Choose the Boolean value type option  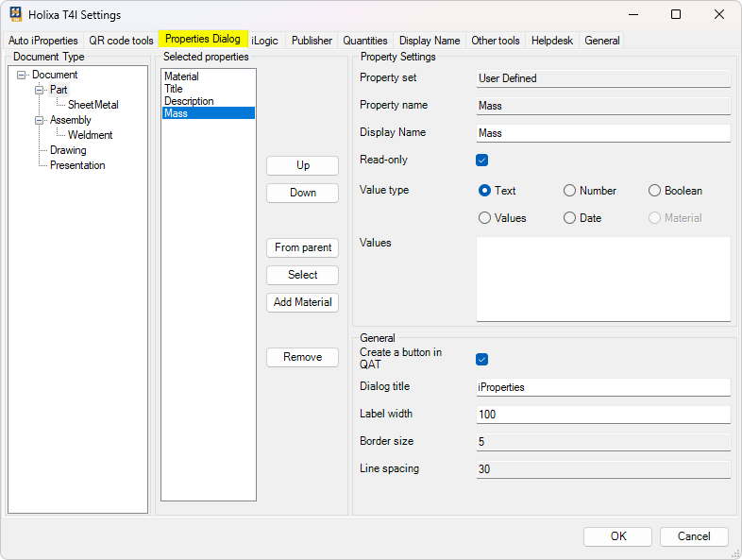click(654, 191)
